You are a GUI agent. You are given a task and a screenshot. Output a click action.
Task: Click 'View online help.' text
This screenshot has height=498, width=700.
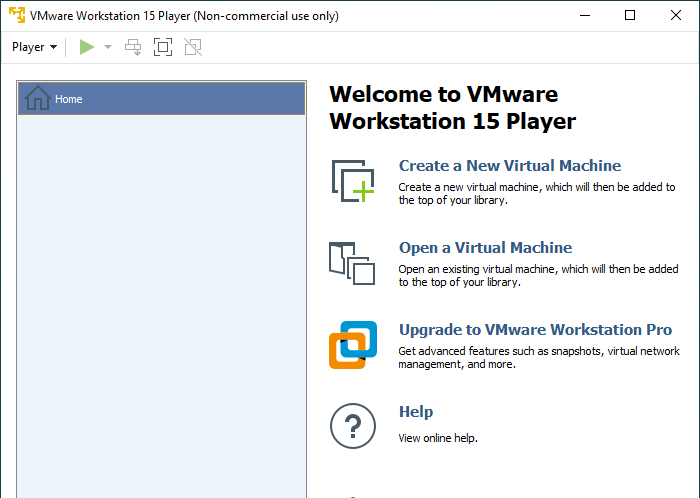[438, 438]
